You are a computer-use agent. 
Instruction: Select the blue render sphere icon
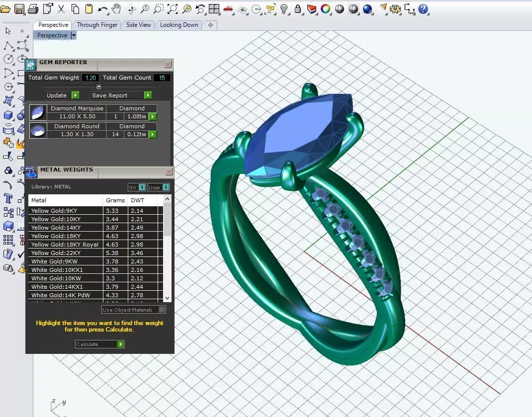(367, 9)
